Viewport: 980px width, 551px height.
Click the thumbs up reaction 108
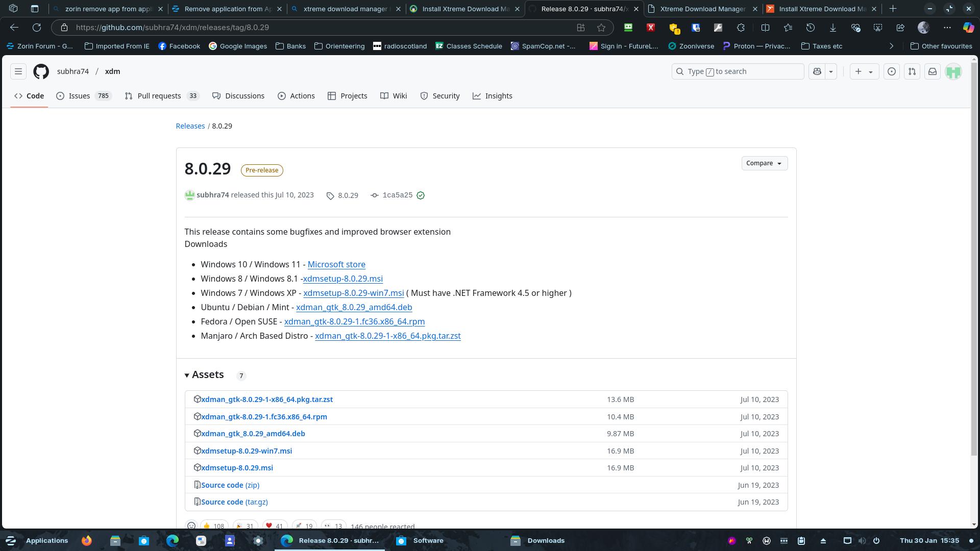tap(213, 525)
